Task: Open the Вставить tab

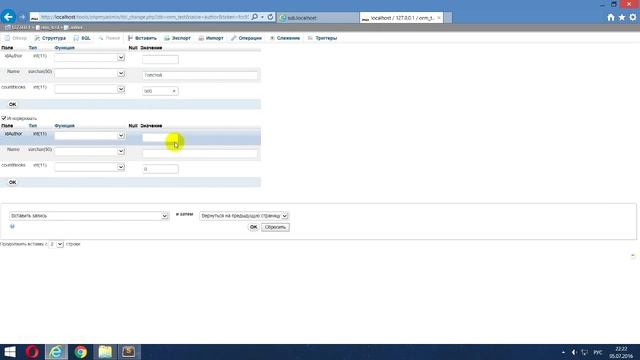Action: coord(142,38)
